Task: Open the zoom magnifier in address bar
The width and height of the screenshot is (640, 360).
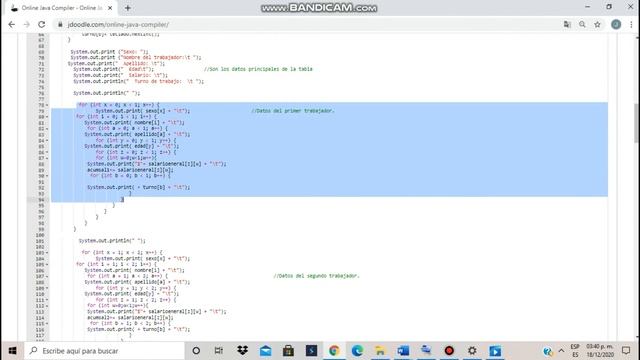Action: 582,24
